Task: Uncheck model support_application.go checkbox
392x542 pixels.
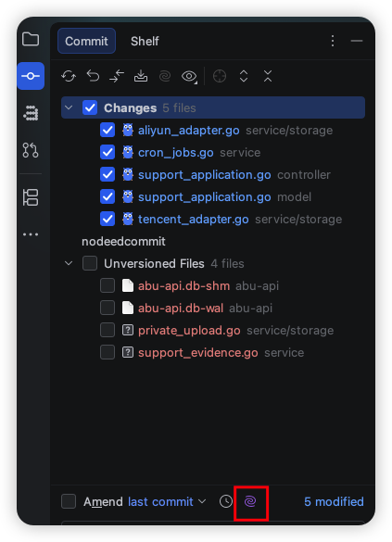Action: (x=107, y=197)
